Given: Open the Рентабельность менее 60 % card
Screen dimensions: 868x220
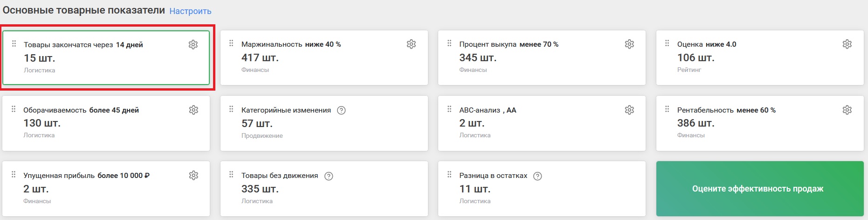Looking at the screenshot, I should 760,123.
